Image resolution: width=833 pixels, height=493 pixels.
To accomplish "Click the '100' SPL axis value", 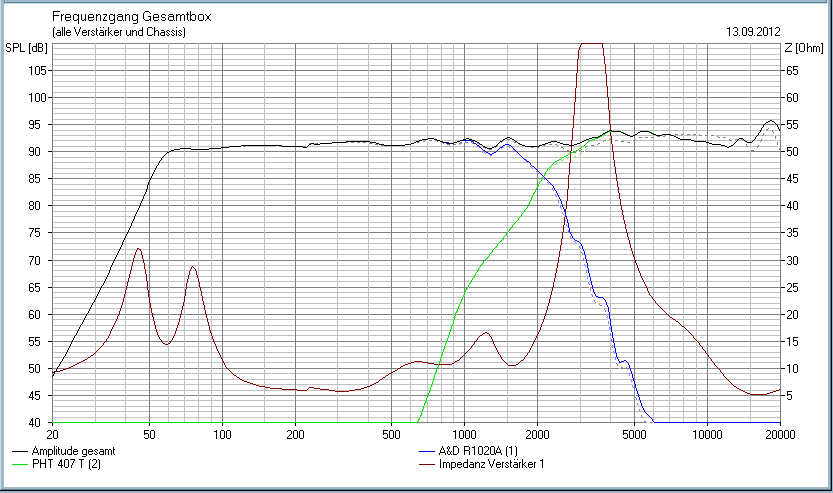I will (x=38, y=98).
